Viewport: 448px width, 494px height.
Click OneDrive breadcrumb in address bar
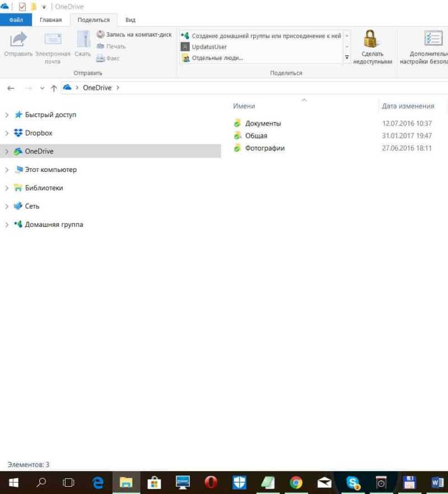(x=97, y=88)
